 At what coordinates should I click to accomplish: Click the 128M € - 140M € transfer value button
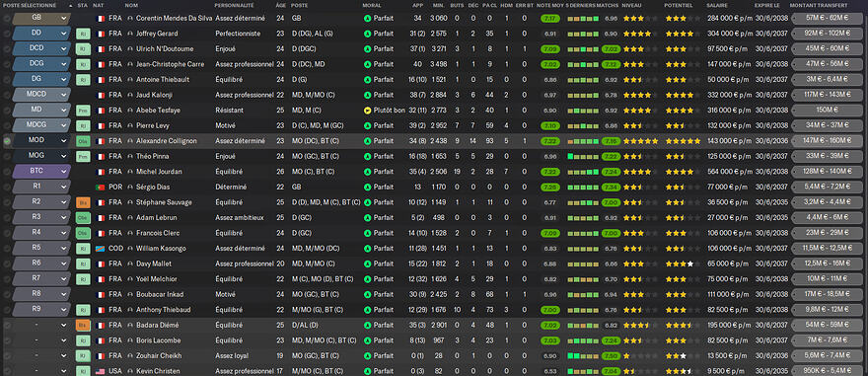828,172
